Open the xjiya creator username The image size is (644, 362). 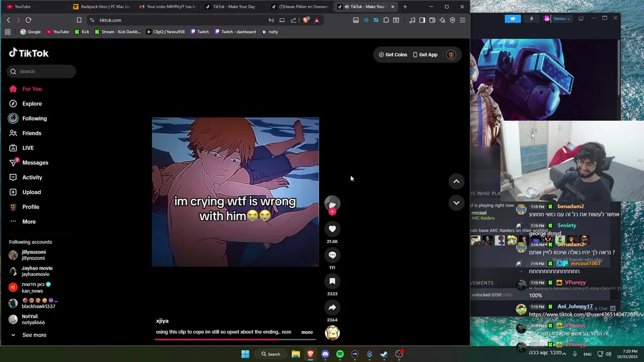pyautogui.click(x=162, y=321)
